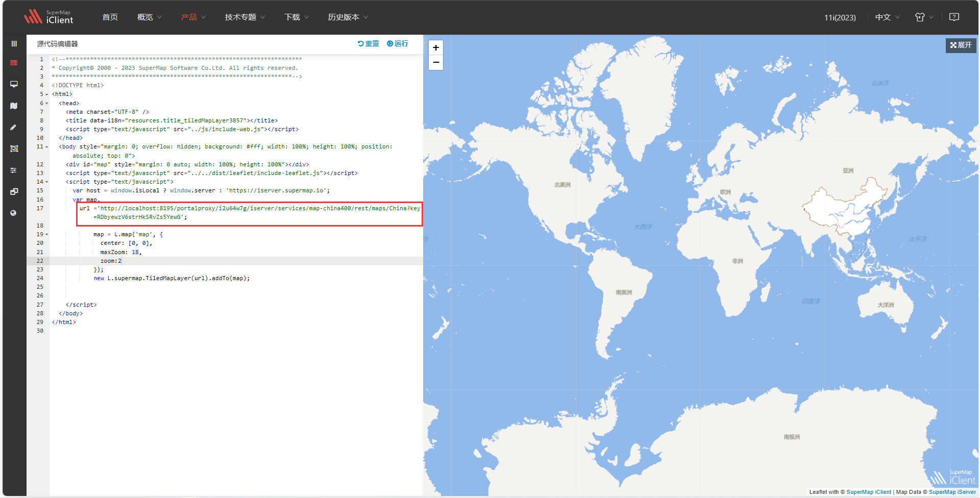Screen dimensions: 980x498
Task: Select the globe sidebar icon
Action: (x=14, y=213)
